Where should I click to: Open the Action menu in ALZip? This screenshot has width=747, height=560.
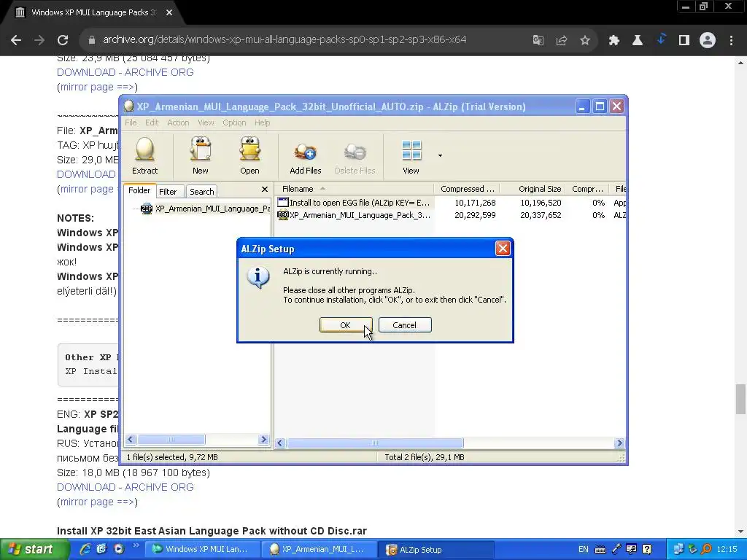pos(178,122)
